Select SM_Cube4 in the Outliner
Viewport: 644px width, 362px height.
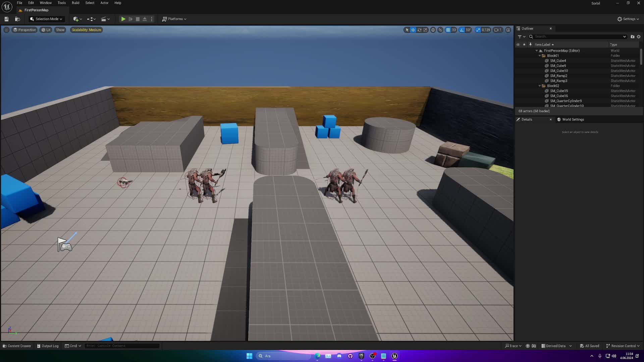(558, 61)
